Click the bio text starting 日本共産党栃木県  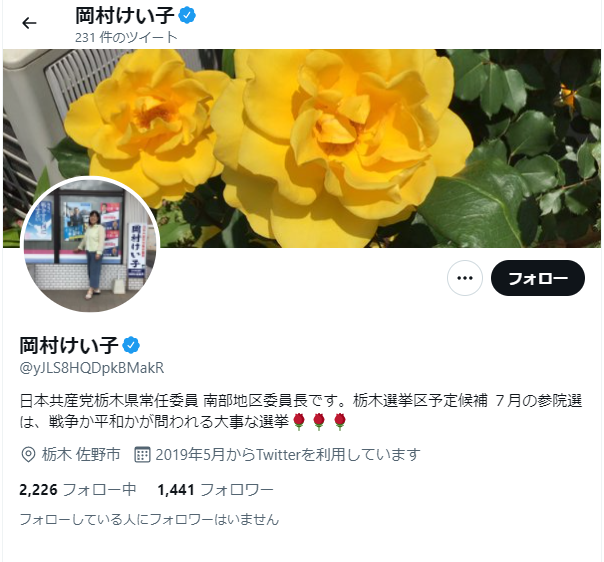tap(301, 411)
